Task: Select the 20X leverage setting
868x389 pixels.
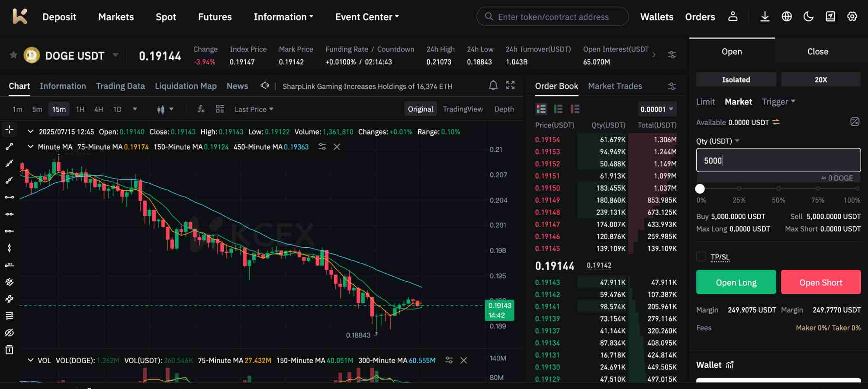Action: (x=821, y=80)
